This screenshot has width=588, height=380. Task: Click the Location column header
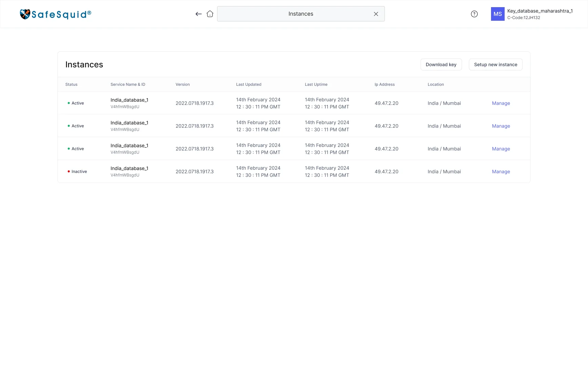pos(436,84)
